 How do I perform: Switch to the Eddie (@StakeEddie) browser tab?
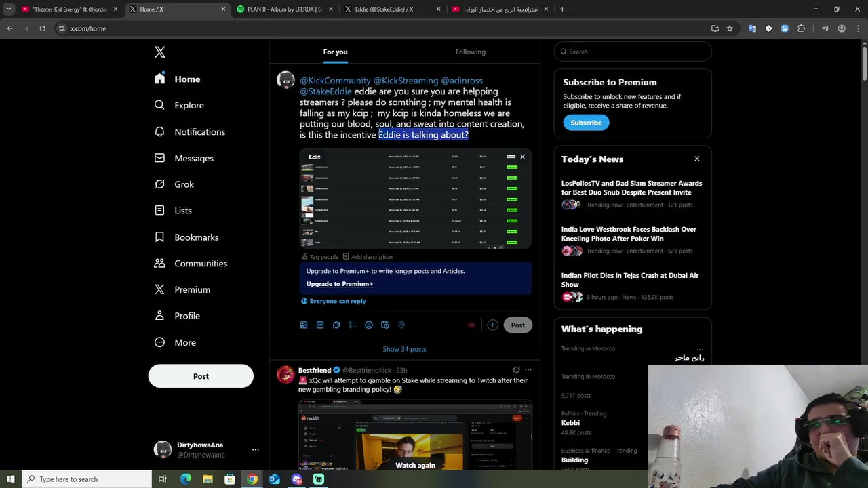pos(392,9)
